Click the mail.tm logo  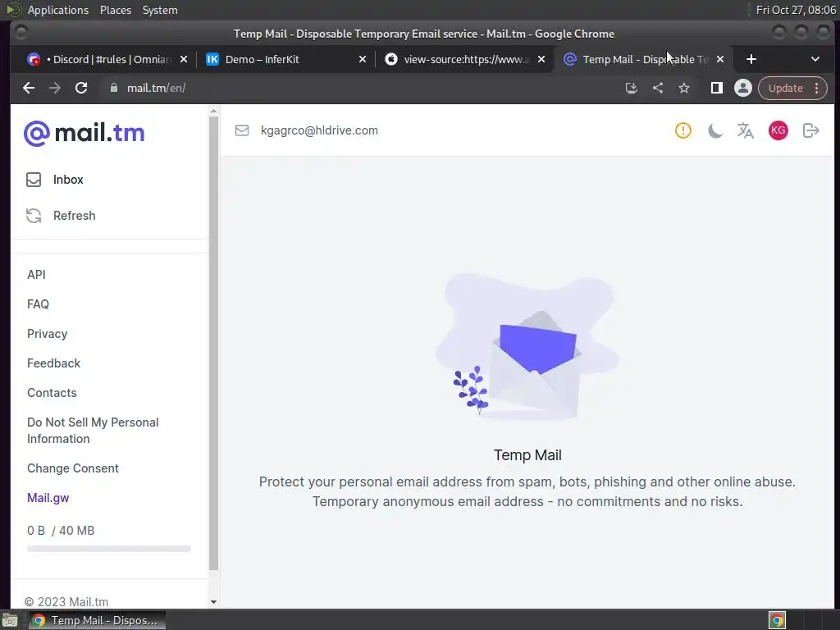coord(84,133)
